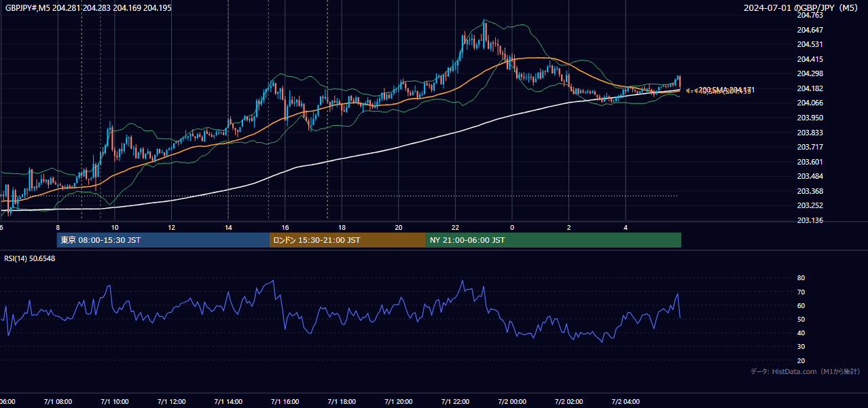This screenshot has width=868, height=408.
Task: Click the 7/1 08:00 bottom time label
Action: tap(57, 402)
